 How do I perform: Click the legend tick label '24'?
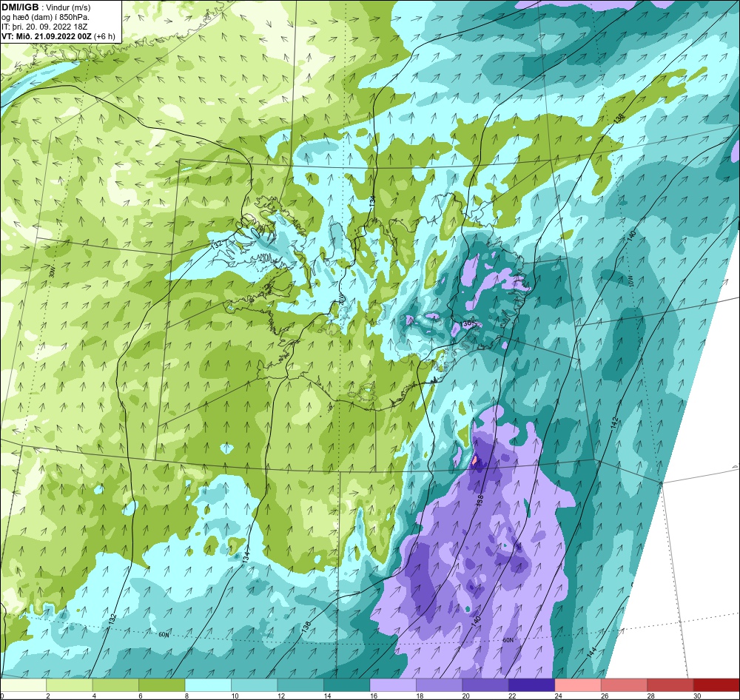coord(558,696)
